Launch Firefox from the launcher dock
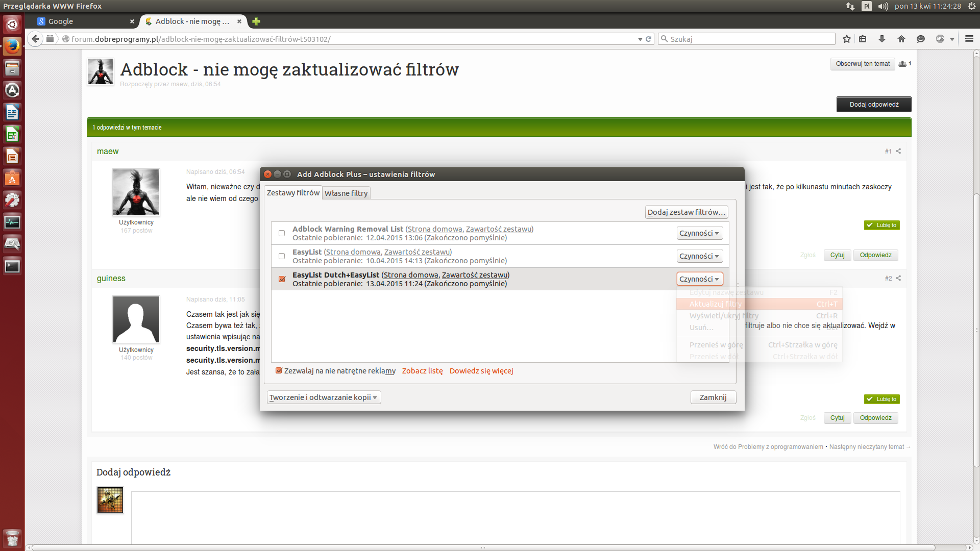Screen dimensions: 980x551 (x=12, y=46)
